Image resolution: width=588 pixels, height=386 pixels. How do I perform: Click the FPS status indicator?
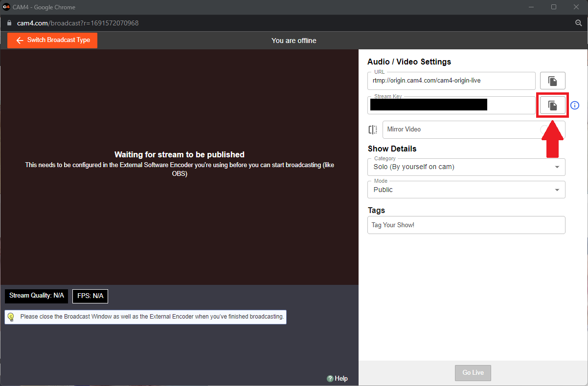pyautogui.click(x=90, y=296)
